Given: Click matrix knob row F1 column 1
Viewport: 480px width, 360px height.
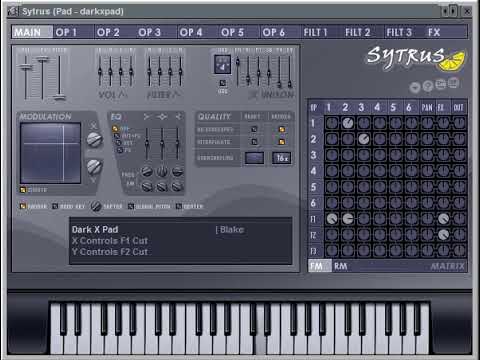Looking at the screenshot, I should 332,219.
